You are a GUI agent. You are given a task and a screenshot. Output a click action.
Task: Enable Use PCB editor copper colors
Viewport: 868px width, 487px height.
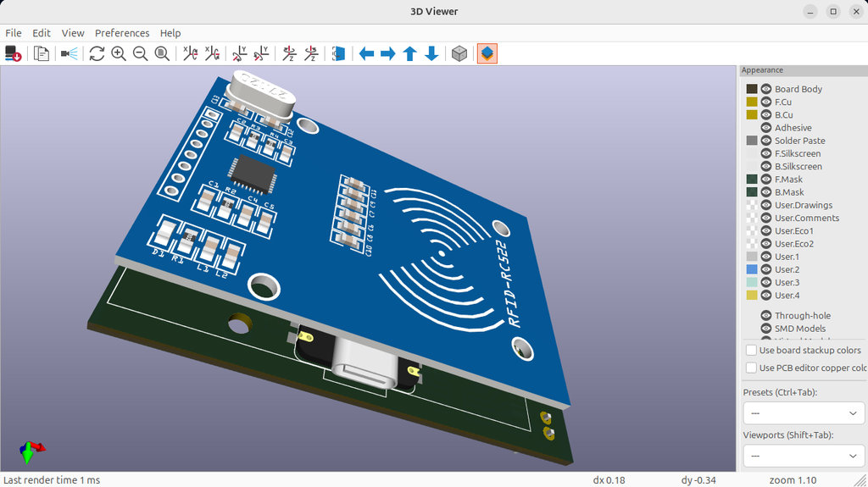751,368
